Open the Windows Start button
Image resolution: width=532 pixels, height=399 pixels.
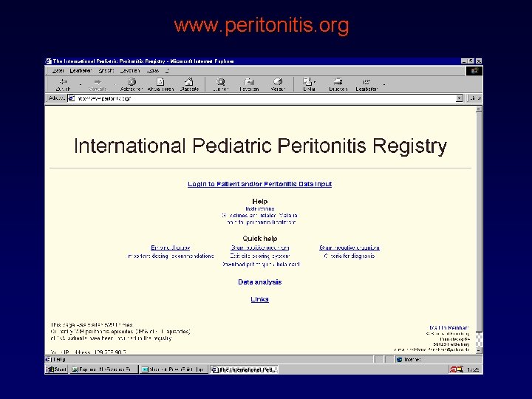57,369
